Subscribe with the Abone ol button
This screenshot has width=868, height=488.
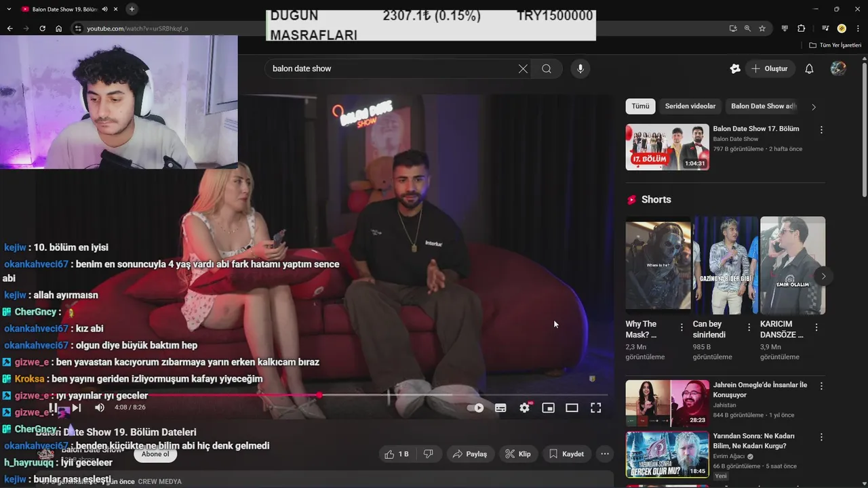coord(155,454)
